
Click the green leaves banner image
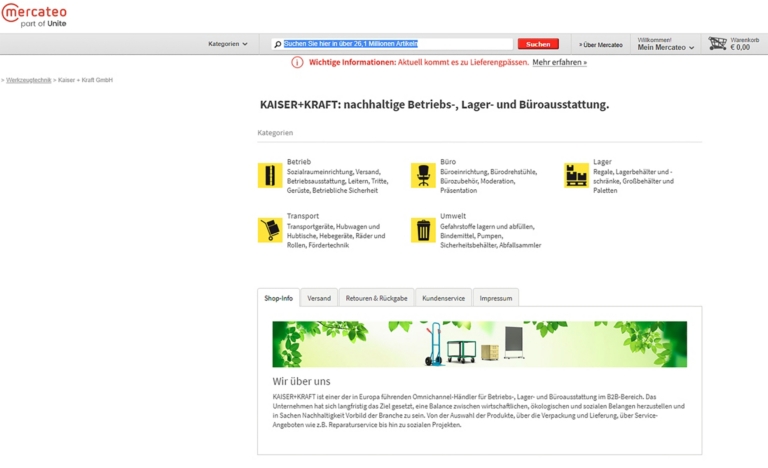click(x=480, y=344)
